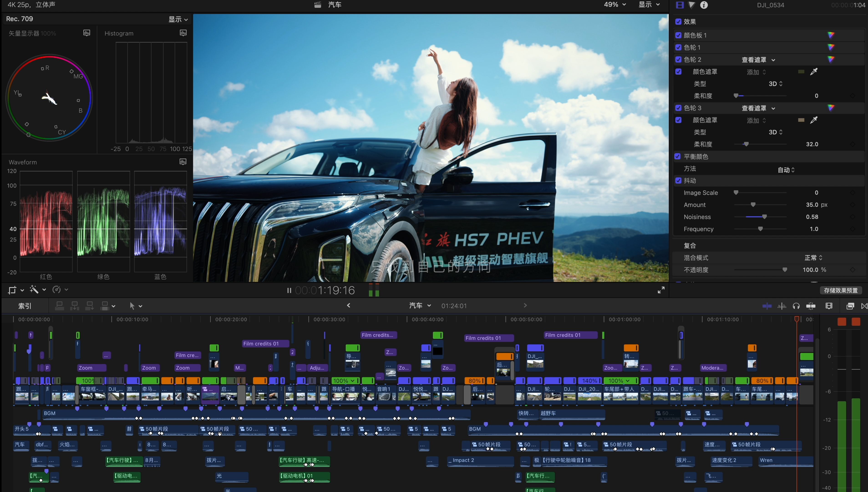Show the transitions browser
Screen dimensions: 868x492
tap(864, 306)
